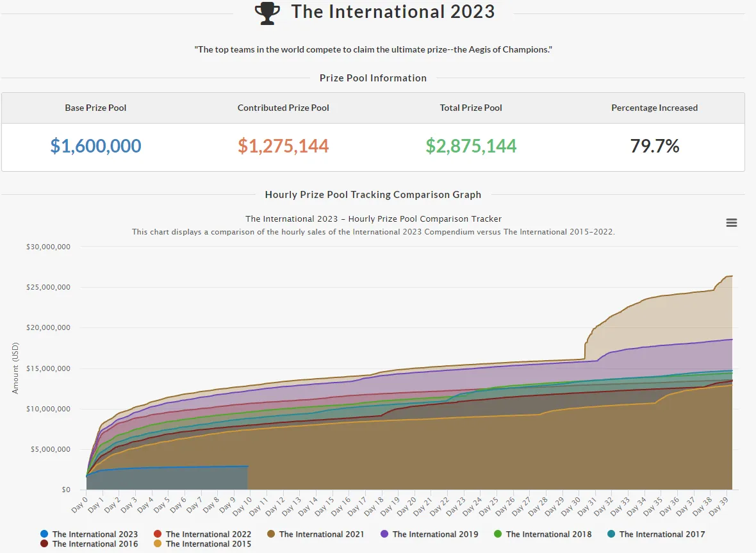Click the Prize Pool Information section heading

pos(373,78)
